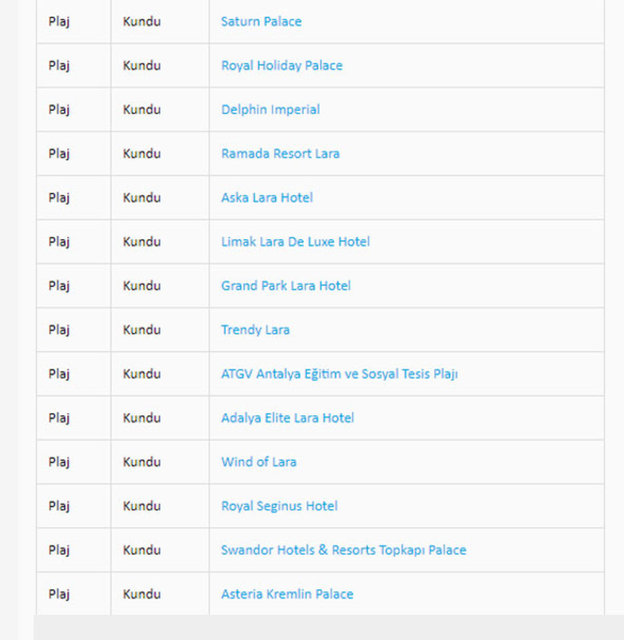Click the Adalya Elite Lara Hotel link

pyautogui.click(x=287, y=418)
